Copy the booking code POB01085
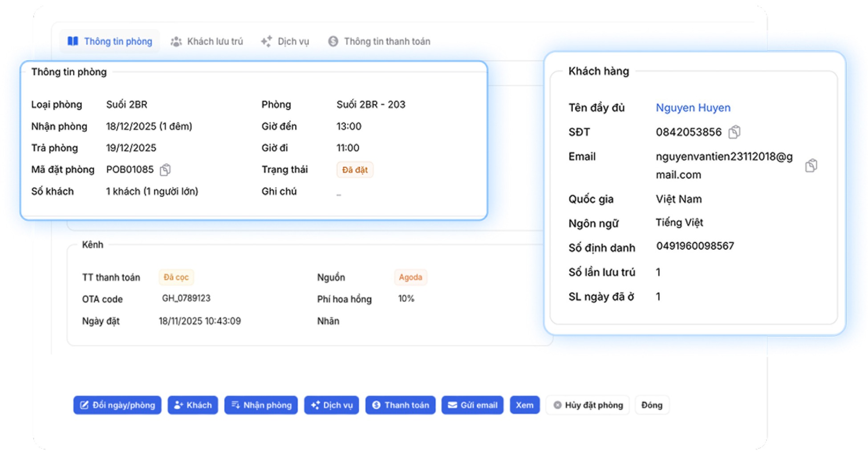Image resolution: width=868 pixels, height=456 pixels. coord(165,170)
